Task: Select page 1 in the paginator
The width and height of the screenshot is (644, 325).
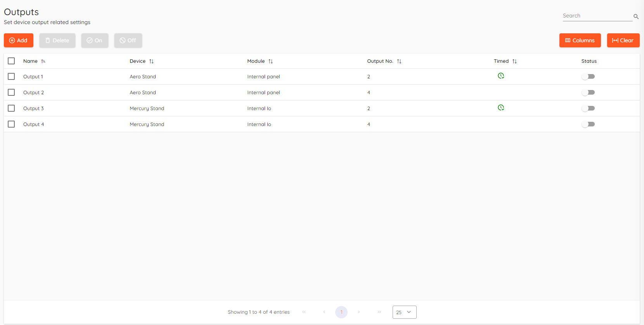Action: tap(341, 312)
